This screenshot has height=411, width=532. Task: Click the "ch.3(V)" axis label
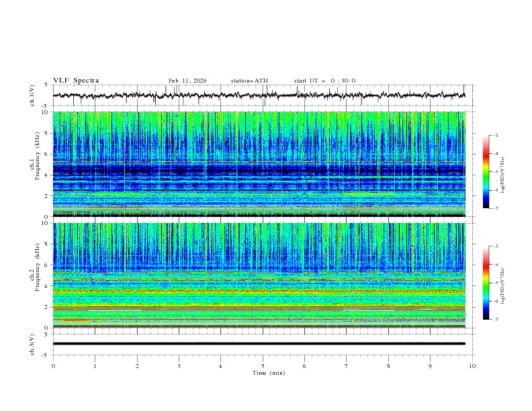32,345
